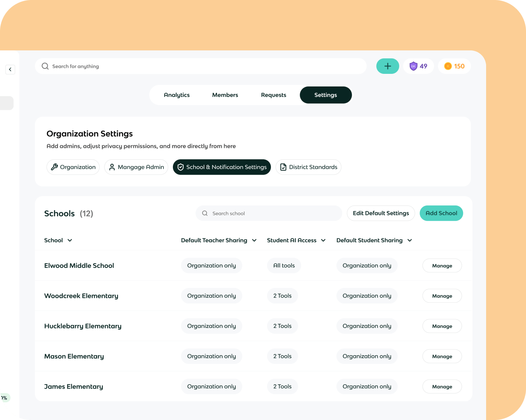Open the level badge showing 49
Viewport: 526px width, 420px height.
click(418, 66)
